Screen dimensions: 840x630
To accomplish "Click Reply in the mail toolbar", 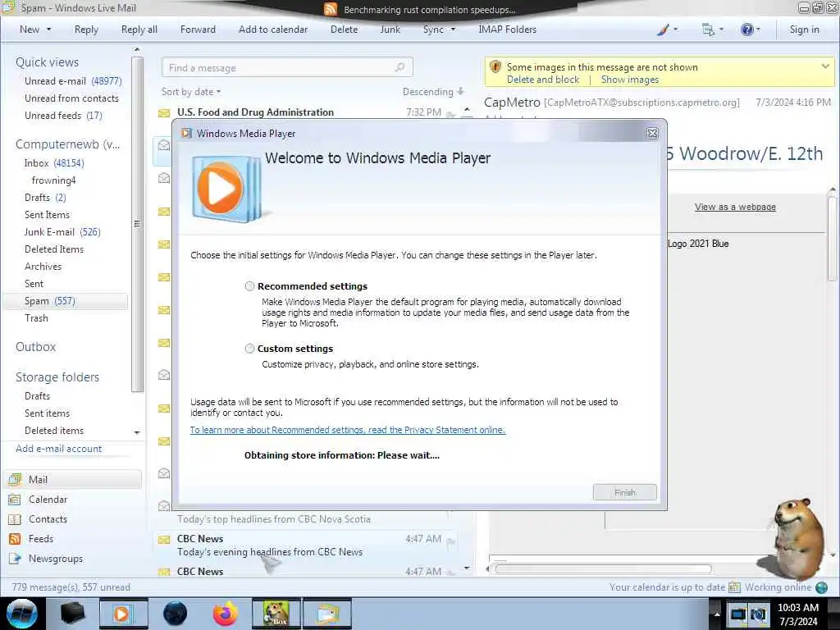I will point(86,30).
